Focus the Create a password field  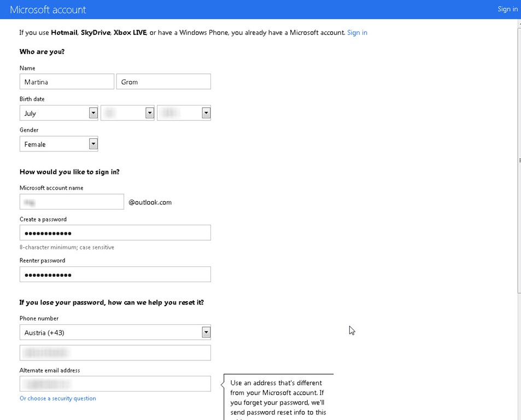coord(115,232)
